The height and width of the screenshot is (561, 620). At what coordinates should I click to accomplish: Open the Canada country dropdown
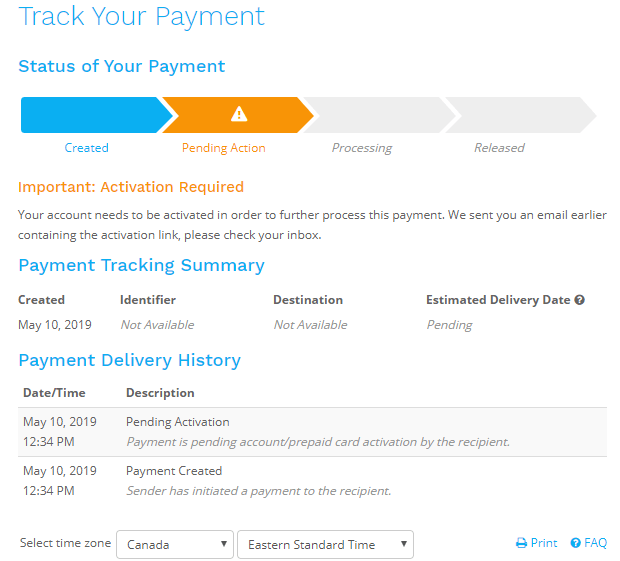point(175,544)
